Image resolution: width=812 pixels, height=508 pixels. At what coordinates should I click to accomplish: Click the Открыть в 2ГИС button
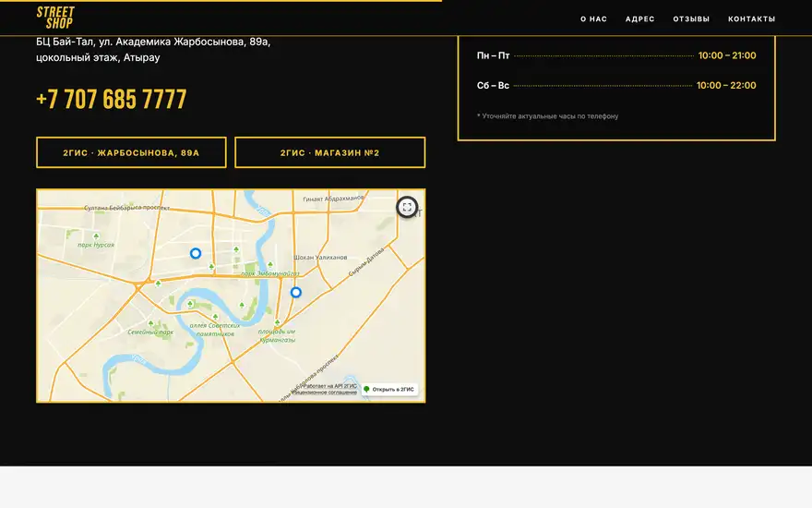[389, 389]
